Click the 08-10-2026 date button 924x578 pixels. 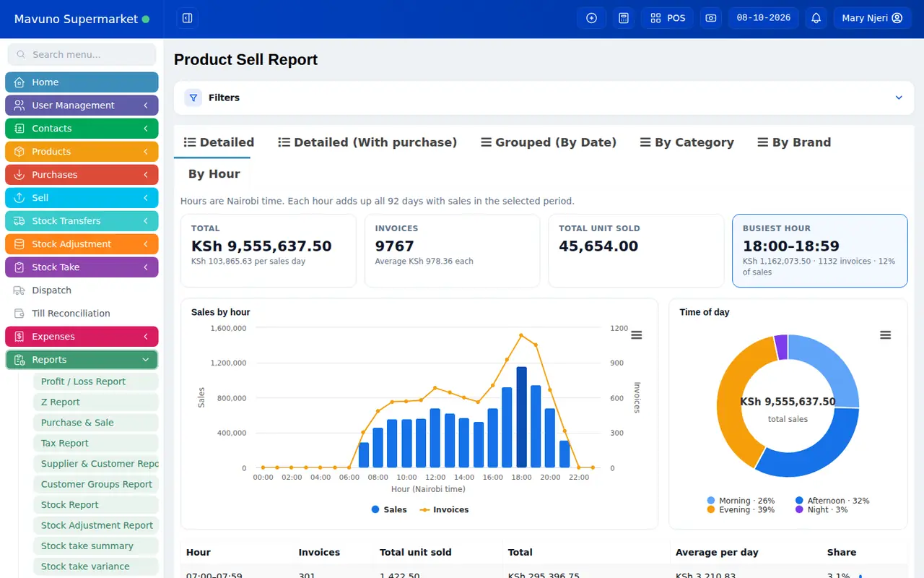[764, 18]
